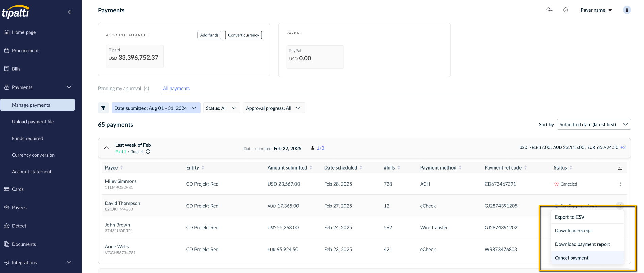This screenshot has height=273, width=644.
Task: Click Wire transfer payment method cell
Action: 434,227
